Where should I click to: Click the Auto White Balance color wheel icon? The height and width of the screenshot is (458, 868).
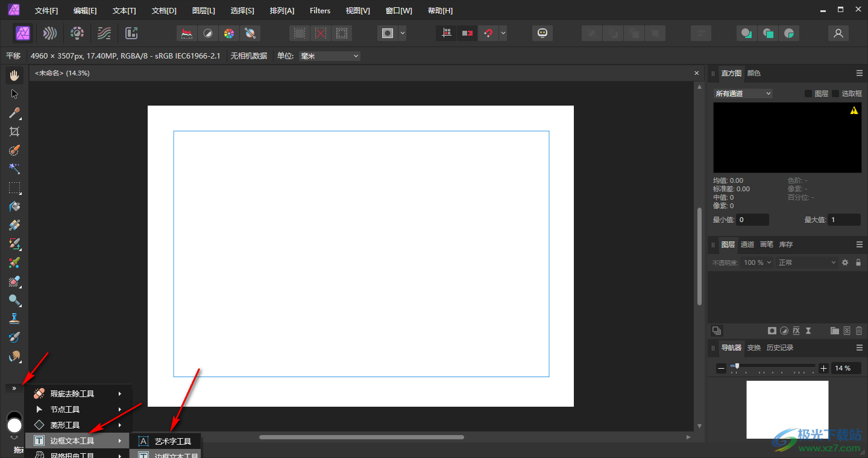point(228,33)
